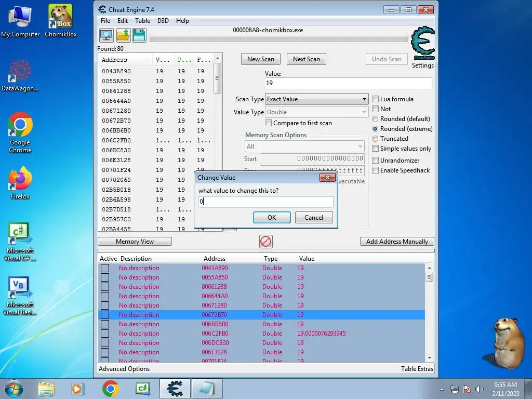Click the network tray icon
The image size is (532, 399).
point(454,389)
